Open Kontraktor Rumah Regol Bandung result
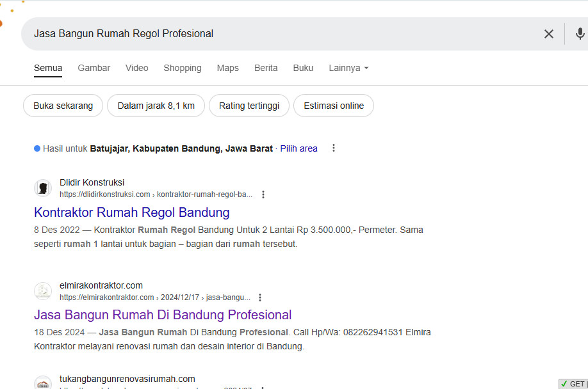This screenshot has width=588, height=389. 131,212
